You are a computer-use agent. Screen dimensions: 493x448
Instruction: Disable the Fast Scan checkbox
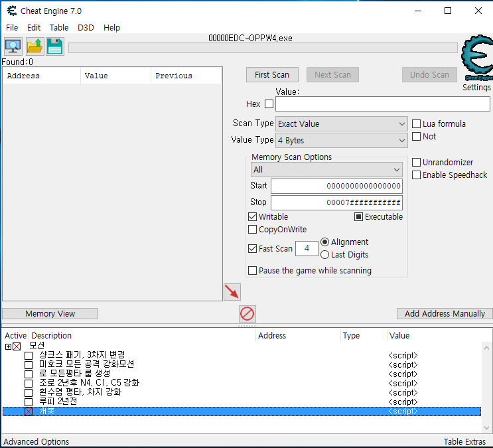tap(253, 248)
